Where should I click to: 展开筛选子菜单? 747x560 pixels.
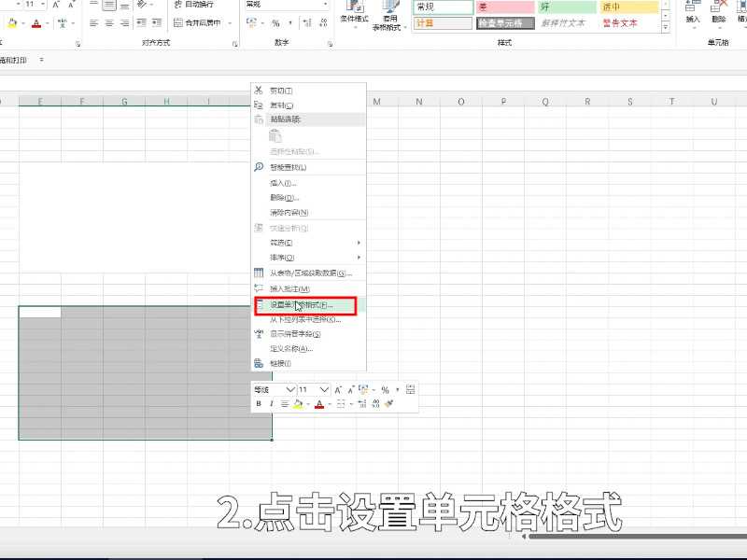[280, 242]
